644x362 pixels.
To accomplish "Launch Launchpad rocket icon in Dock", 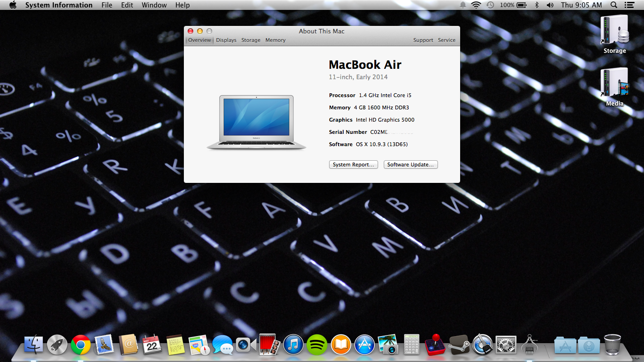I will (58, 345).
